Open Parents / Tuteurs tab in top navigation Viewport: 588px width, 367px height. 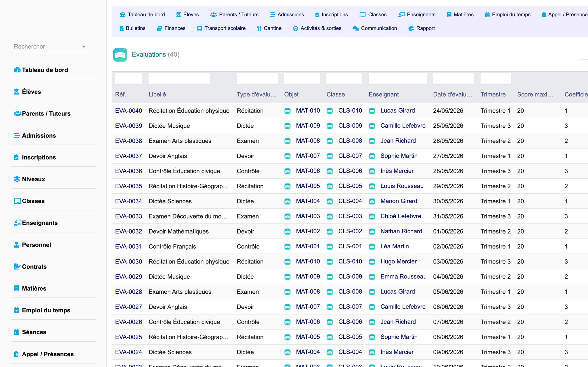pos(234,14)
